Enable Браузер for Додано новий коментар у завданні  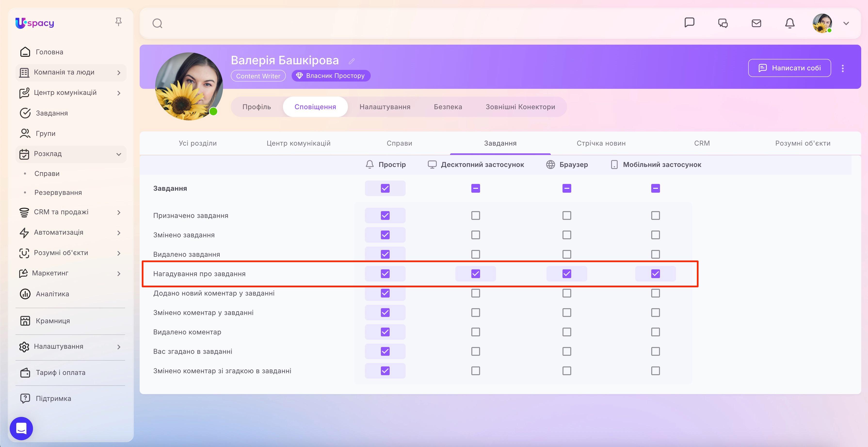tap(567, 293)
